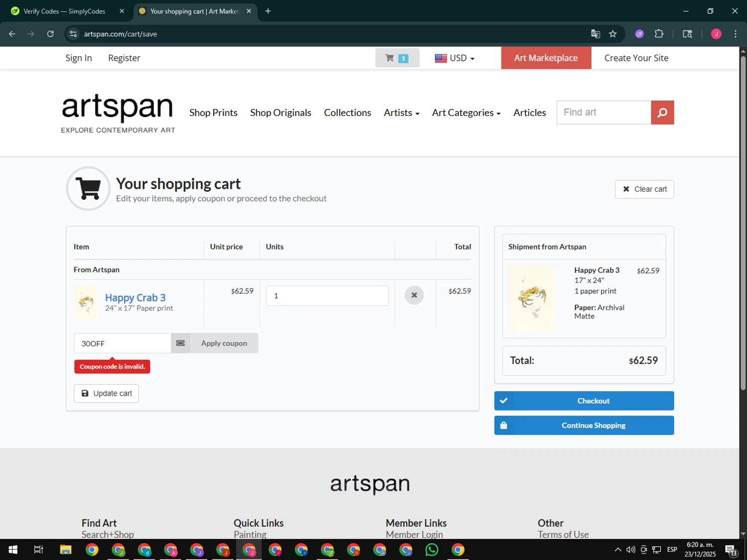Image resolution: width=747 pixels, height=560 pixels.
Task: Click the large shopping cart circle icon
Action: point(89,189)
